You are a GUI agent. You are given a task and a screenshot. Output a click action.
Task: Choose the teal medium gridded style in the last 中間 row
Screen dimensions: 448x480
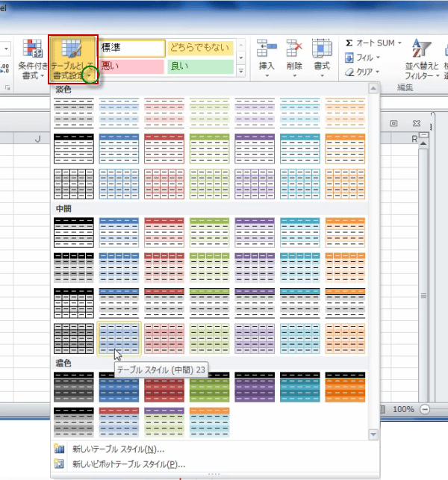pyautogui.click(x=300, y=339)
